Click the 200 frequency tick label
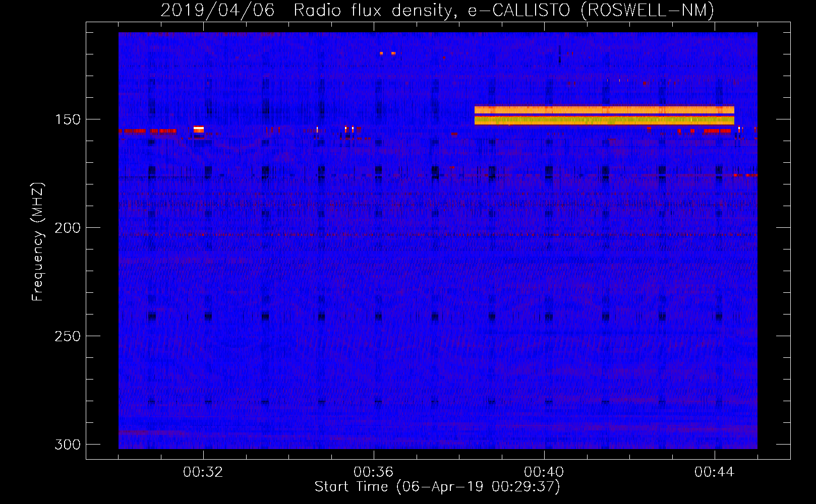 point(68,228)
